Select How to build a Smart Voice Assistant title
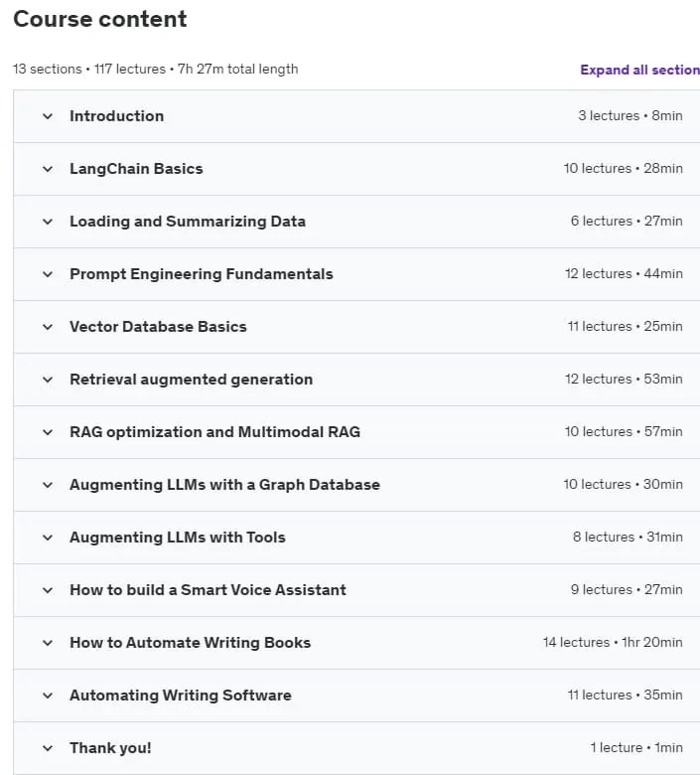The height and width of the screenshot is (775, 700). 208,589
